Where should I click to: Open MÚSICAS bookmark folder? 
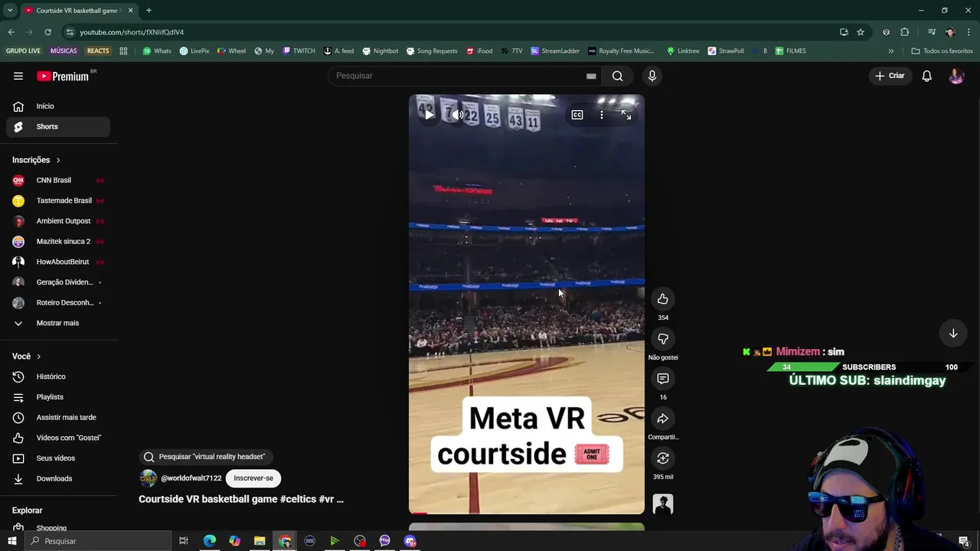pos(64,51)
